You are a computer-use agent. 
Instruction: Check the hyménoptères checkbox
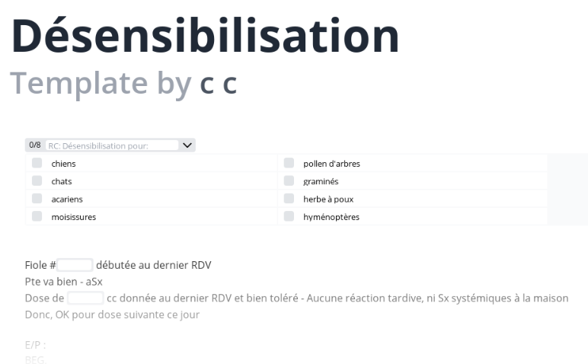click(x=289, y=217)
